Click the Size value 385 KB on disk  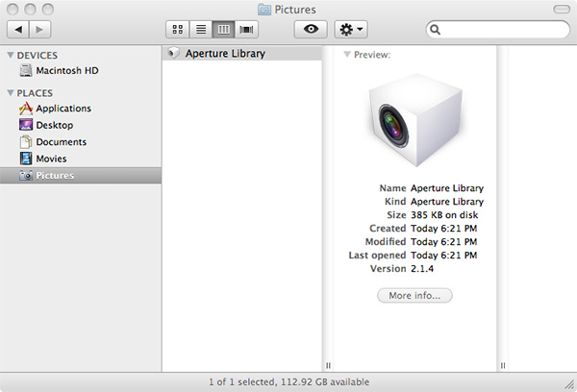click(444, 215)
